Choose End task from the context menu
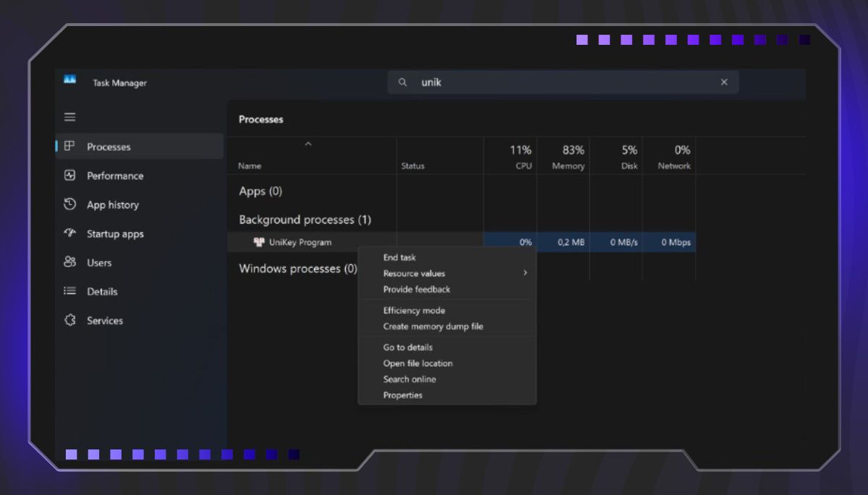This screenshot has height=495, width=868. point(399,257)
